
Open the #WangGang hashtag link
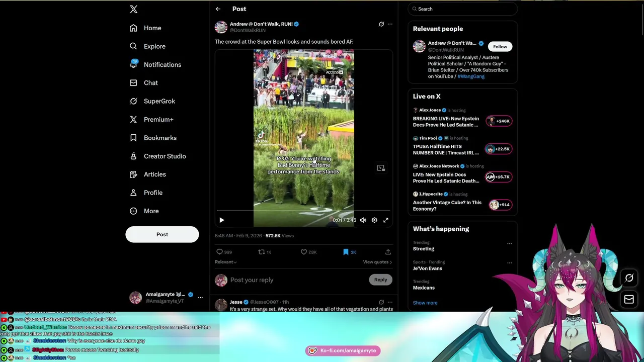point(471,76)
